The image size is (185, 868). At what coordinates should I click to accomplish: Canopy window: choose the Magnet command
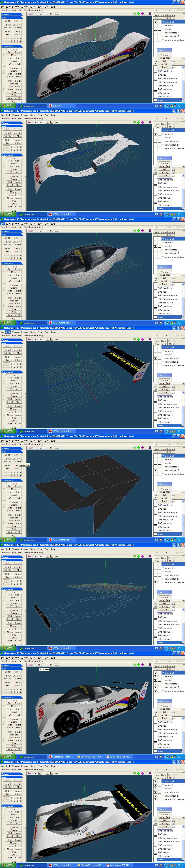[14, 301]
